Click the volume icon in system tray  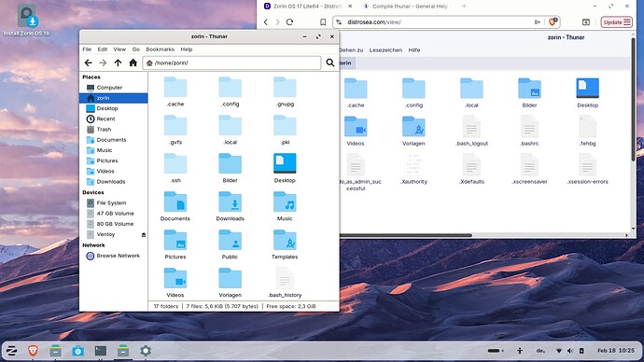click(570, 351)
